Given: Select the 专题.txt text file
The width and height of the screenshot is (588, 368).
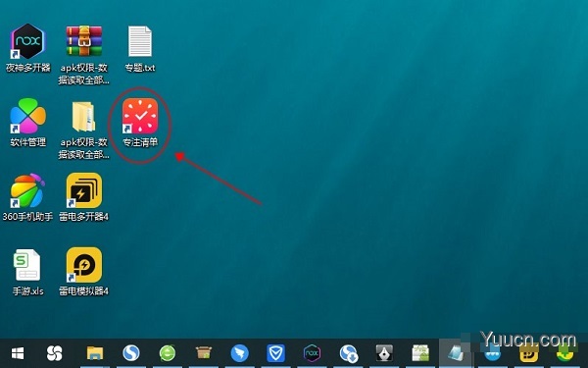Looking at the screenshot, I should (140, 49).
